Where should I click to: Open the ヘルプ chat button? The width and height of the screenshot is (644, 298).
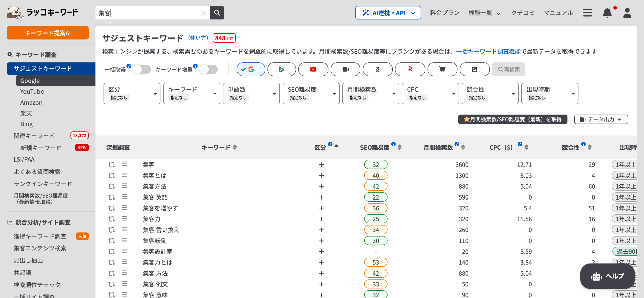607,276
